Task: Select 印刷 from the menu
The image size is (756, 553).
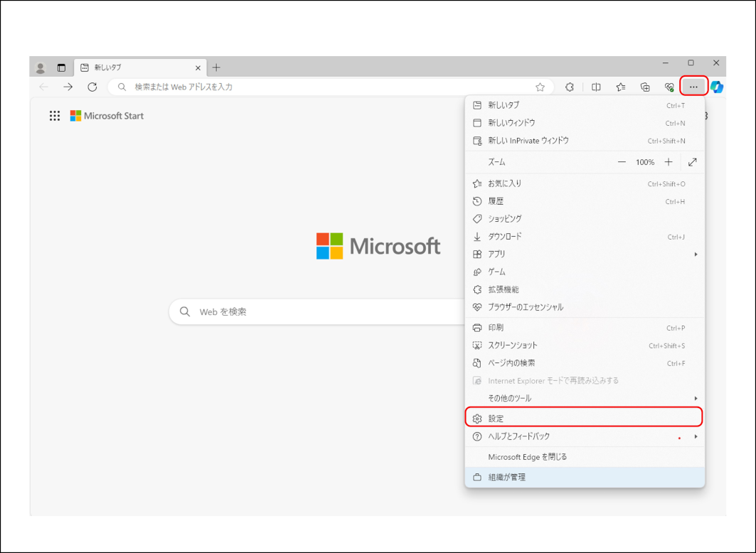Action: 585,328
